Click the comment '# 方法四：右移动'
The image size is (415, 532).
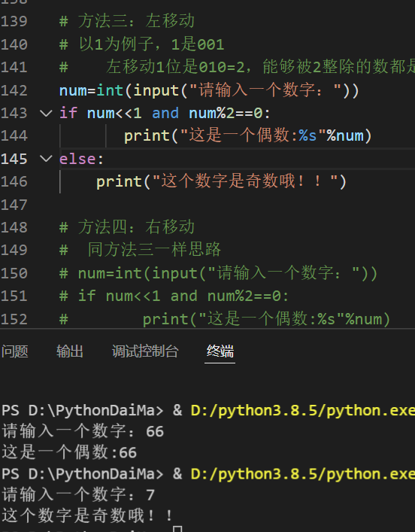pyautogui.click(x=127, y=227)
